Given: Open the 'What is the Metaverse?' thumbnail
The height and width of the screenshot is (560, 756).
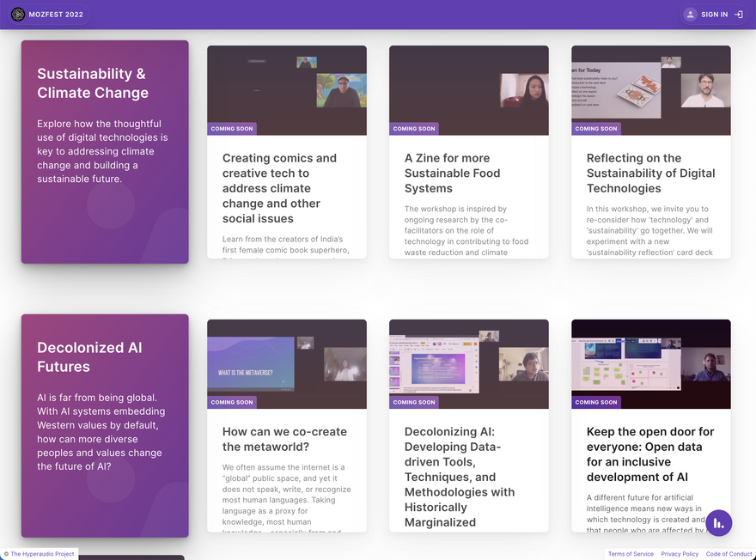Looking at the screenshot, I should pos(286,364).
